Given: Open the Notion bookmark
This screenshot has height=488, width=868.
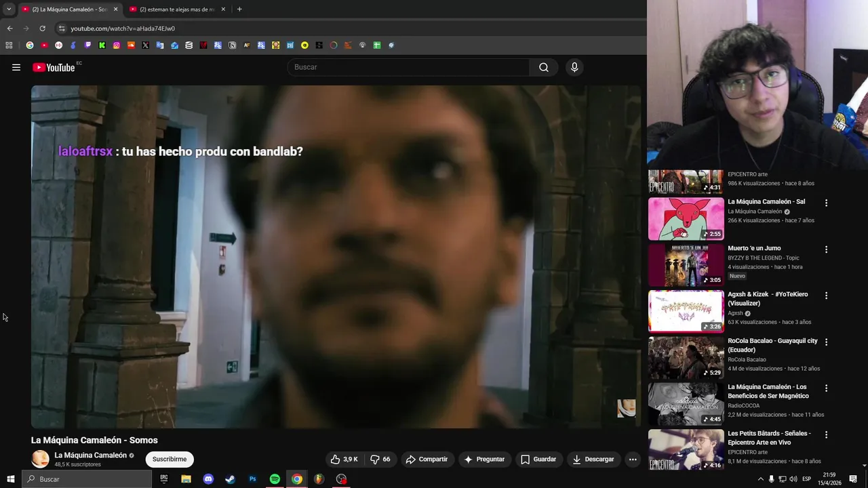Looking at the screenshot, I should pyautogui.click(x=233, y=45).
